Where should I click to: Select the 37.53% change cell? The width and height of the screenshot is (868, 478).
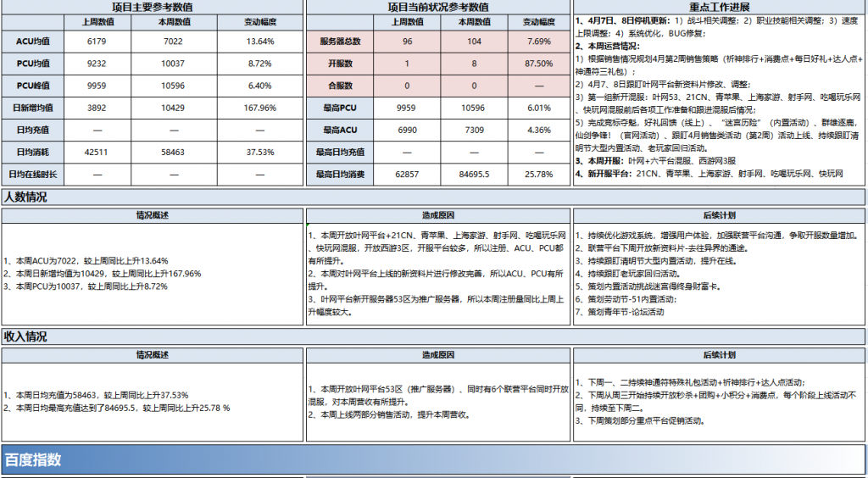pyautogui.click(x=260, y=153)
